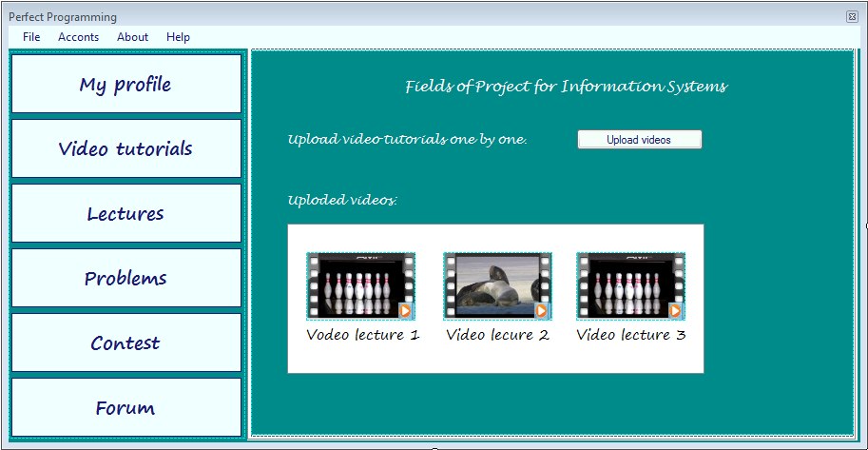This screenshot has height=450, width=868.
Task: Click the 'Video lecture 3' caption
Action: (631, 335)
